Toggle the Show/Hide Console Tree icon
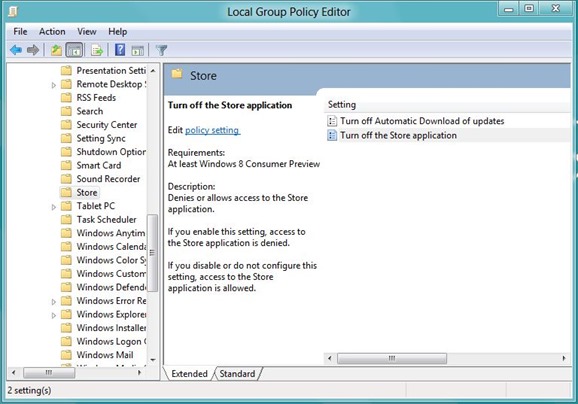Screen dimensions: 578x404 click(74, 50)
